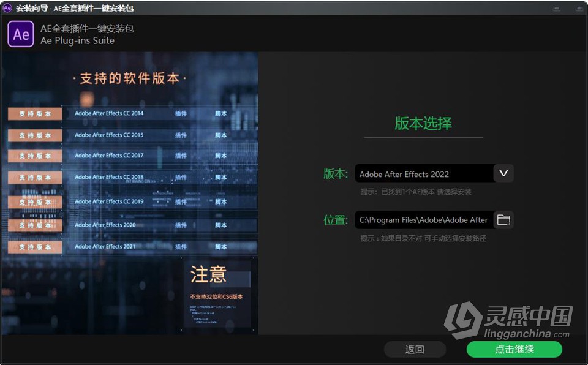Click the 注意 notice heading
Screen dimensions: 588x365
click(208, 274)
